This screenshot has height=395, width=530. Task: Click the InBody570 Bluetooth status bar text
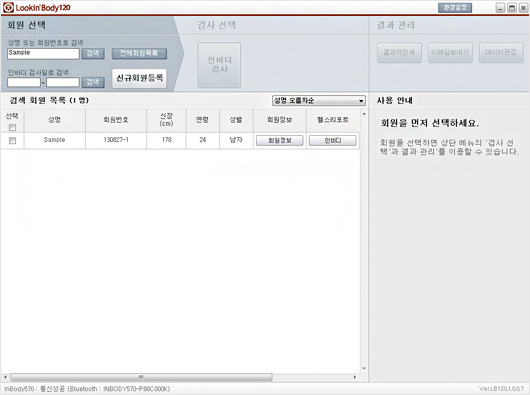(87, 389)
